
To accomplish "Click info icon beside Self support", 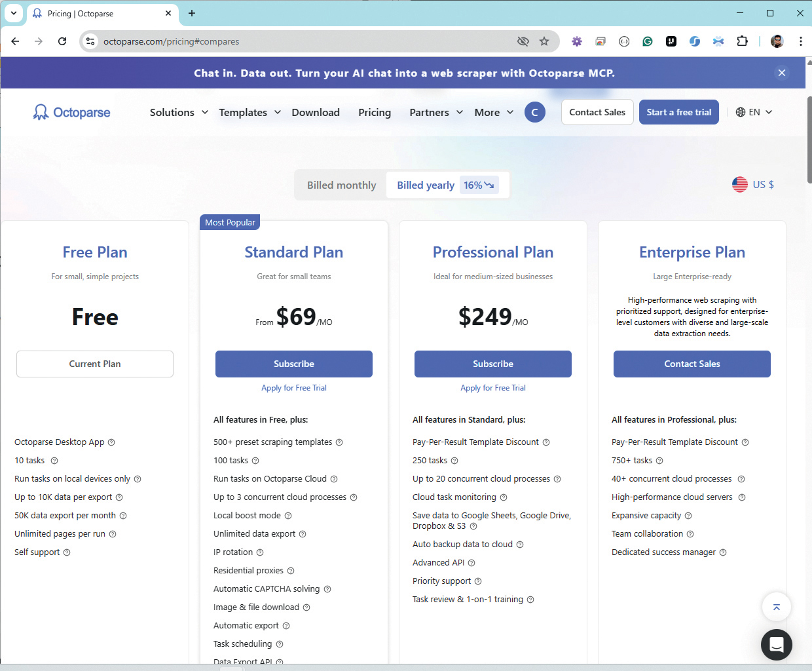I will click(67, 552).
